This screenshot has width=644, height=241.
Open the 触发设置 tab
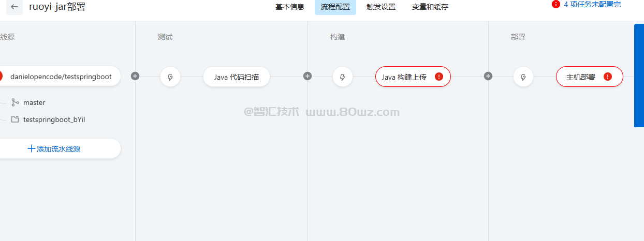tap(381, 7)
